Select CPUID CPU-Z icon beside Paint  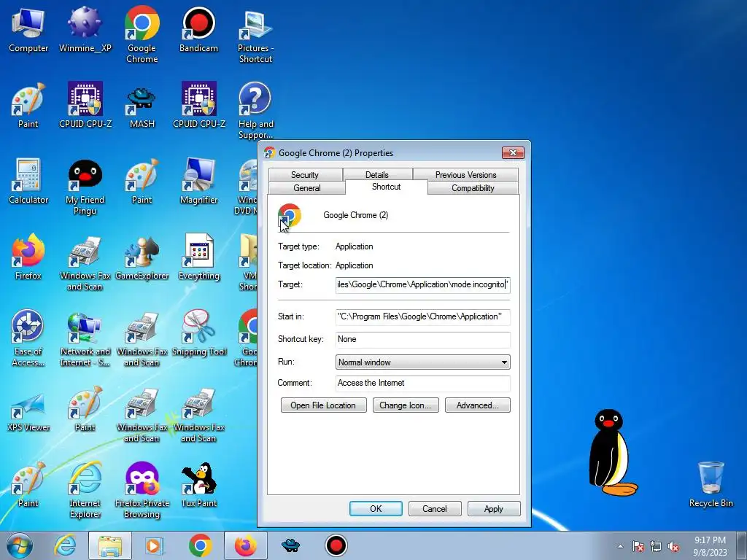85,106
